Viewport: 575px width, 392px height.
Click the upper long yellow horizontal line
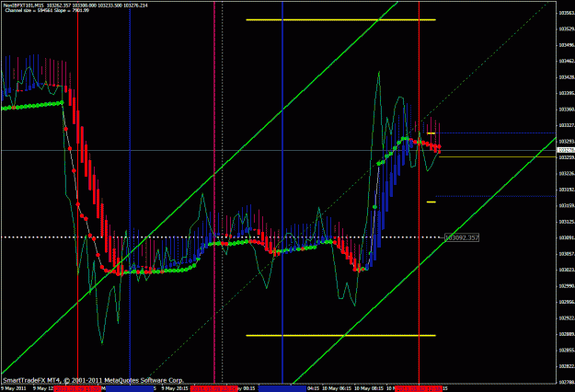pyautogui.click(x=340, y=20)
